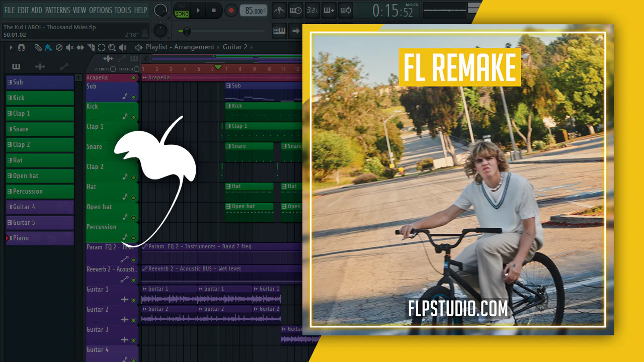
Task: Show audio clips in the picker panel
Action: (x=40, y=66)
